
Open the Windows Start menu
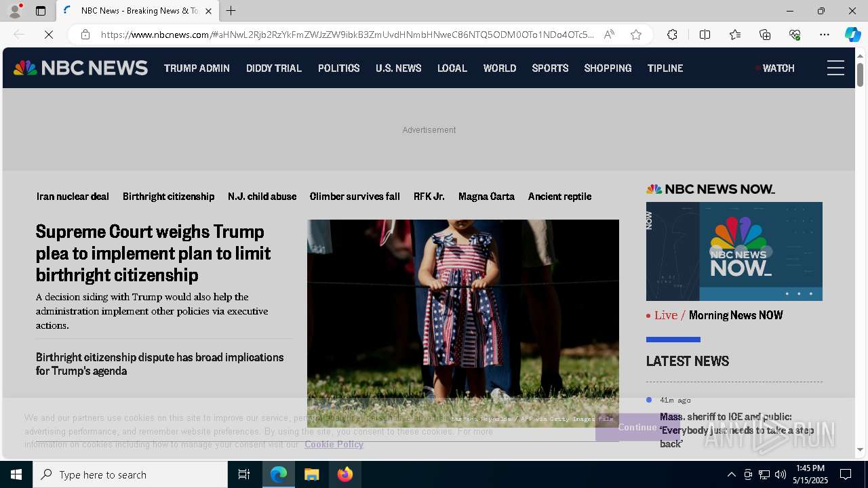coord(16,474)
